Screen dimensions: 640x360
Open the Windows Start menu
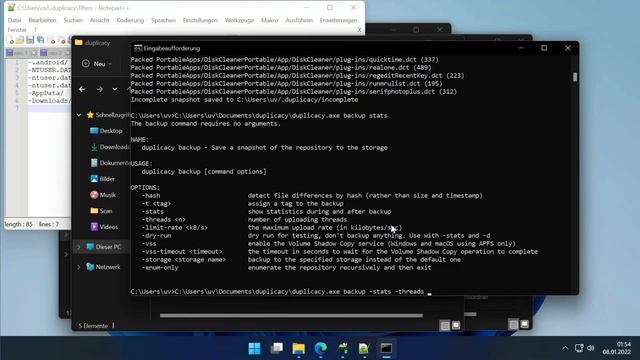[x=254, y=349]
